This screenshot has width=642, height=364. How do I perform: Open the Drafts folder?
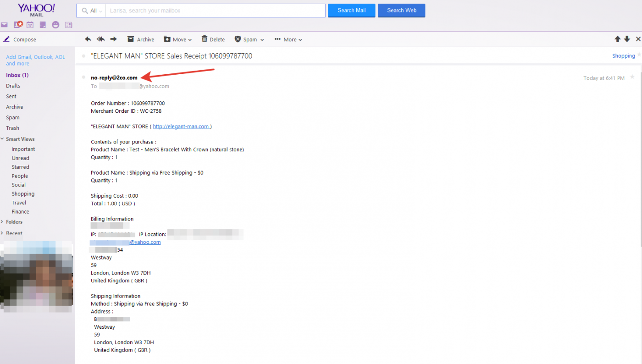13,86
